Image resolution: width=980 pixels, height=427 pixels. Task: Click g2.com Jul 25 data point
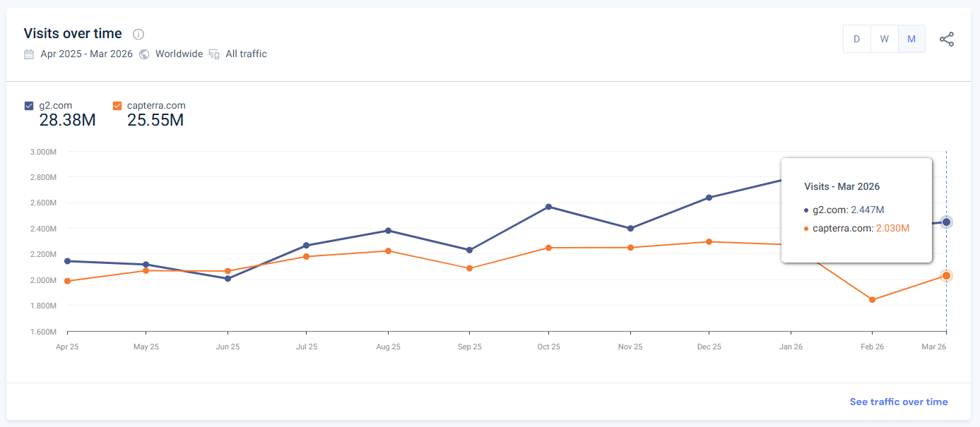click(306, 246)
